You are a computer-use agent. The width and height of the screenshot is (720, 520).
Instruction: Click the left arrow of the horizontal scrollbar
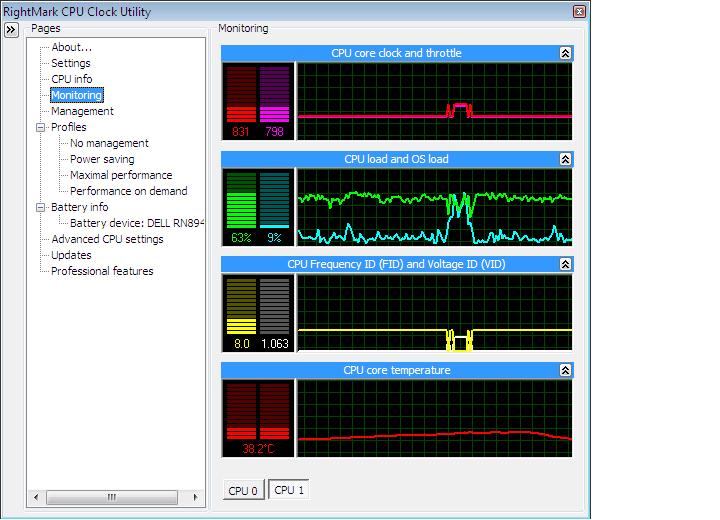(36, 497)
